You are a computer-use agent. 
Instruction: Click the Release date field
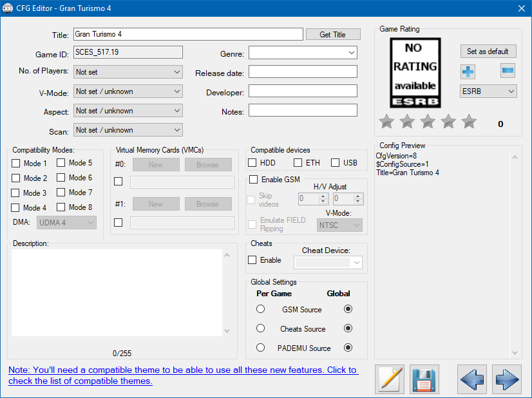point(303,71)
